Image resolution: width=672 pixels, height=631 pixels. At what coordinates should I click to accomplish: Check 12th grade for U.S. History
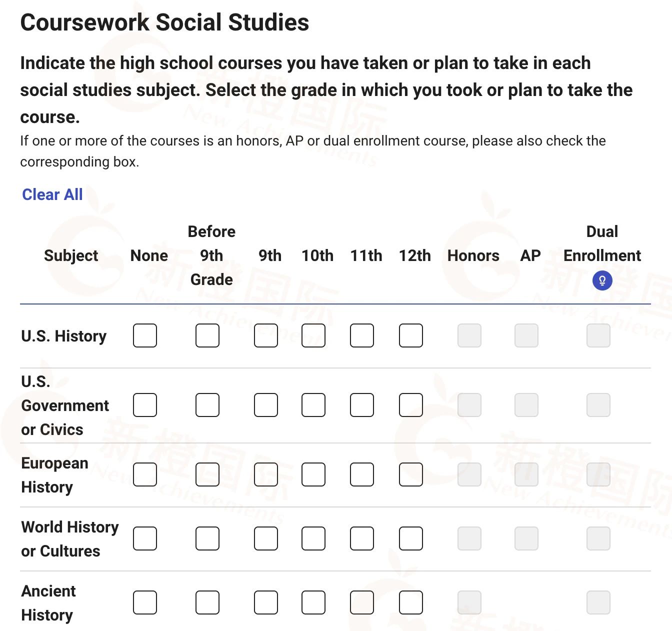pyautogui.click(x=411, y=335)
